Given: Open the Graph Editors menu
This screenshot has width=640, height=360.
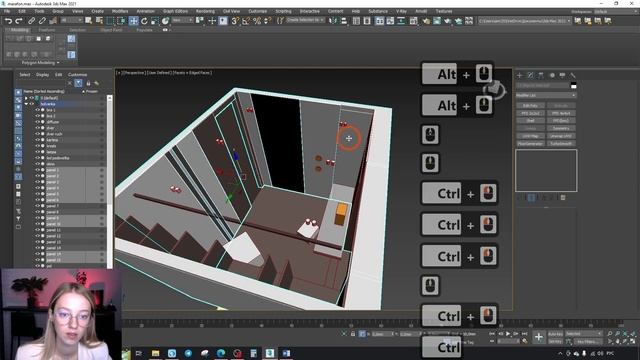Looking at the screenshot, I should tap(176, 11).
